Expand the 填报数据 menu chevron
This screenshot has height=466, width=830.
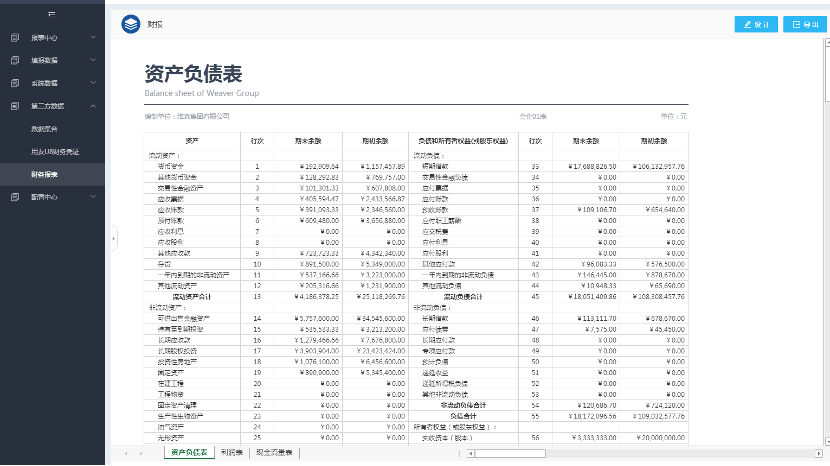pos(93,60)
